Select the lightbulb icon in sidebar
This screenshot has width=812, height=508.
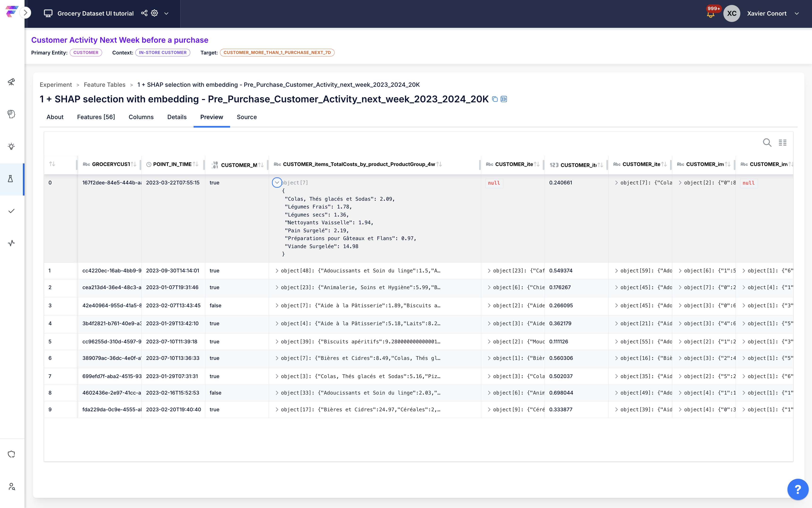coord(11,146)
